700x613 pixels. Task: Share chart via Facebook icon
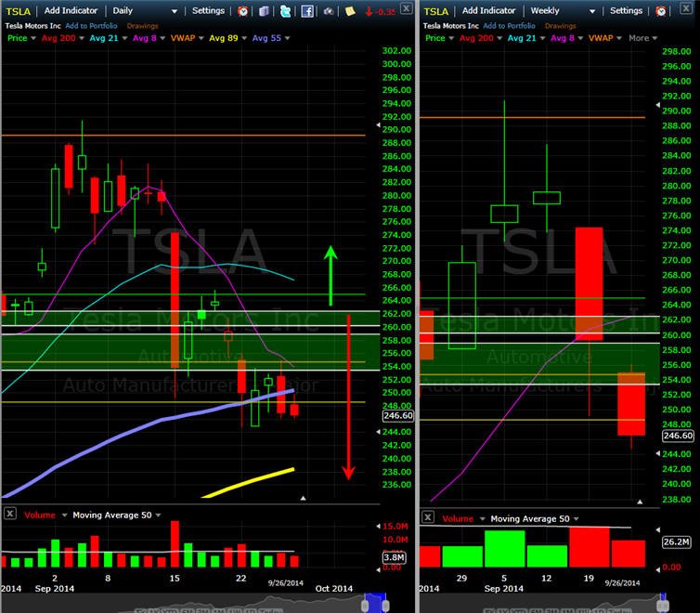pos(307,11)
